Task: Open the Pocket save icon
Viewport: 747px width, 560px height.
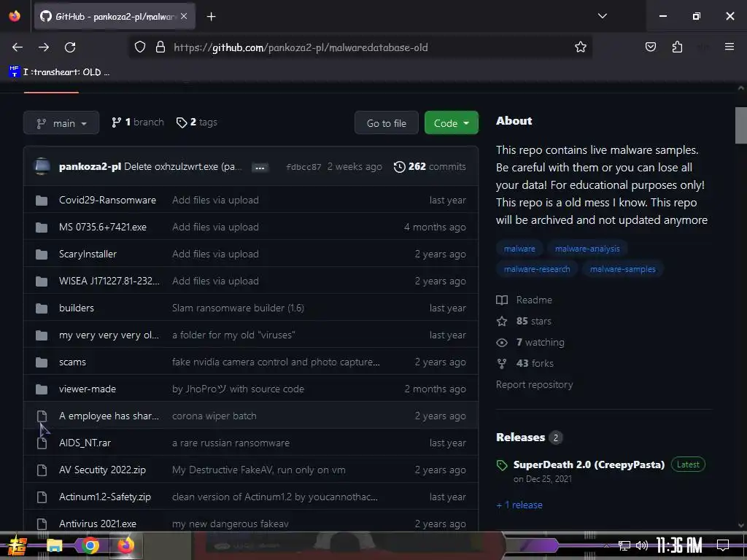Action: 650,47
